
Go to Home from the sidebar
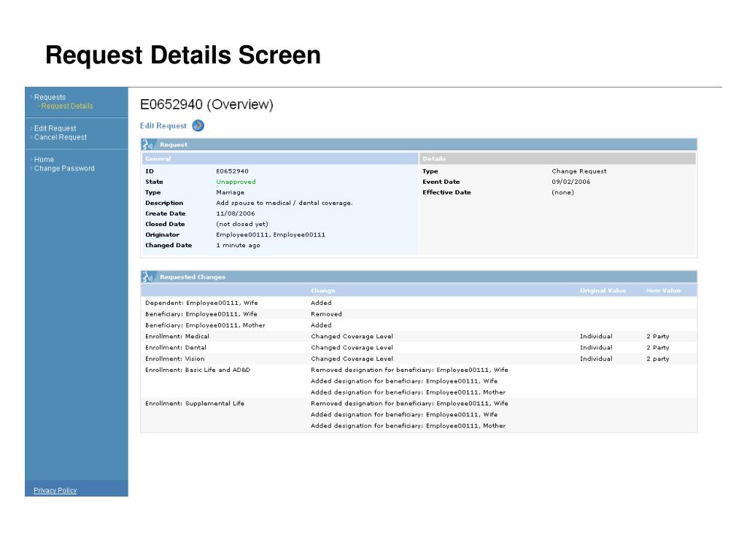click(44, 160)
